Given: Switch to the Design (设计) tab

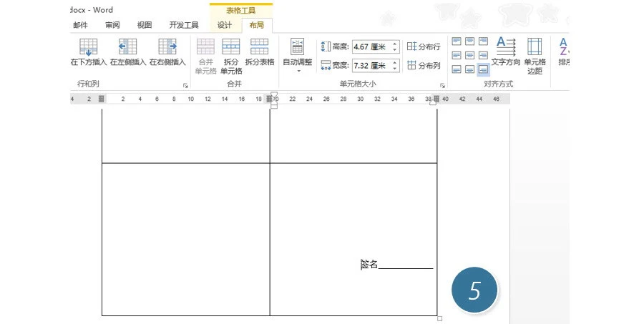Looking at the screenshot, I should click(224, 25).
